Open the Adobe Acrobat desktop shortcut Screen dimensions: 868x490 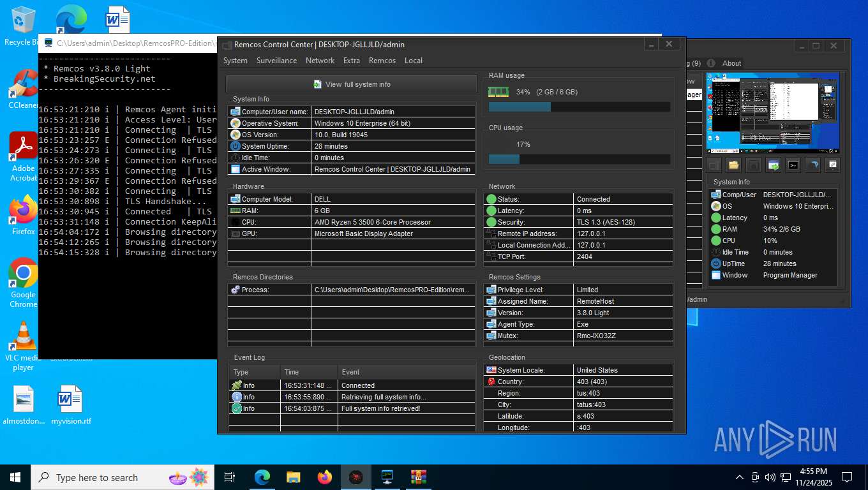24,157
